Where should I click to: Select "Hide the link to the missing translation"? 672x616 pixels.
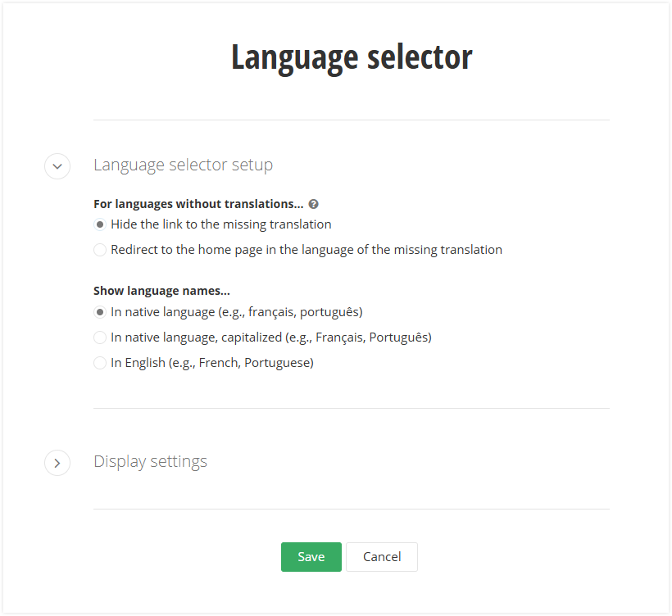(x=99, y=224)
